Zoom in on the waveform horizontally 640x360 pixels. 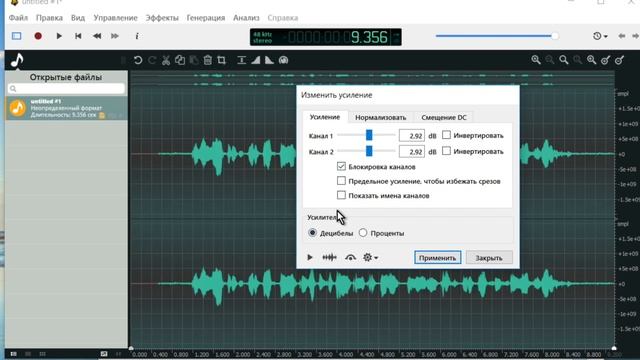click(x=536, y=60)
